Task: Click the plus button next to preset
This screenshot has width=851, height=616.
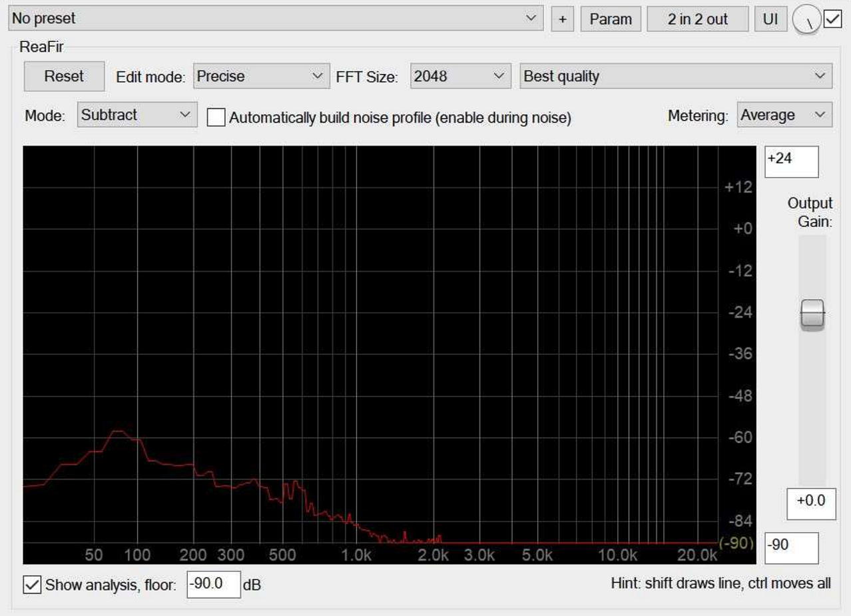Action: pos(562,19)
